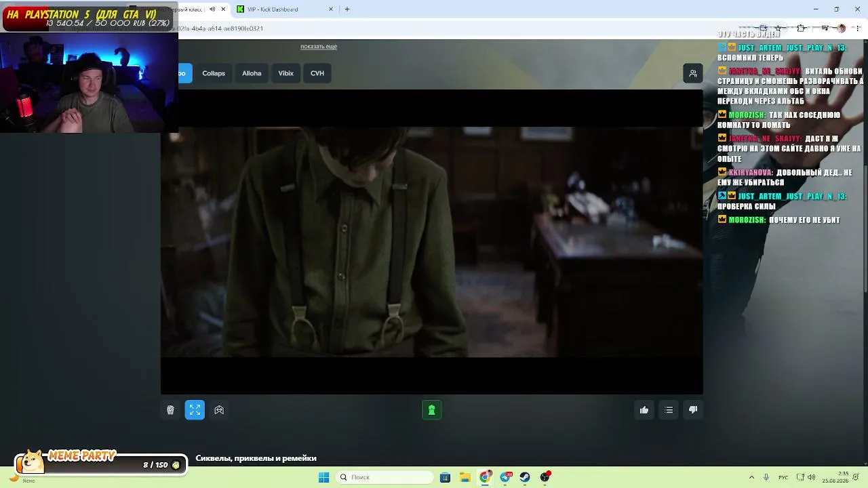Select the Vibix player source
868x488 pixels.
pos(286,73)
